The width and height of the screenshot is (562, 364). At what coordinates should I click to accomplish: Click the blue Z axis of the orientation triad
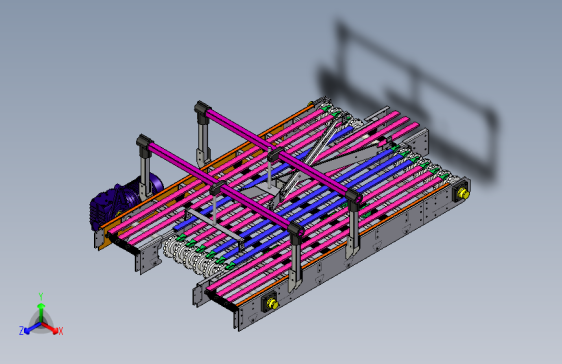(30, 328)
